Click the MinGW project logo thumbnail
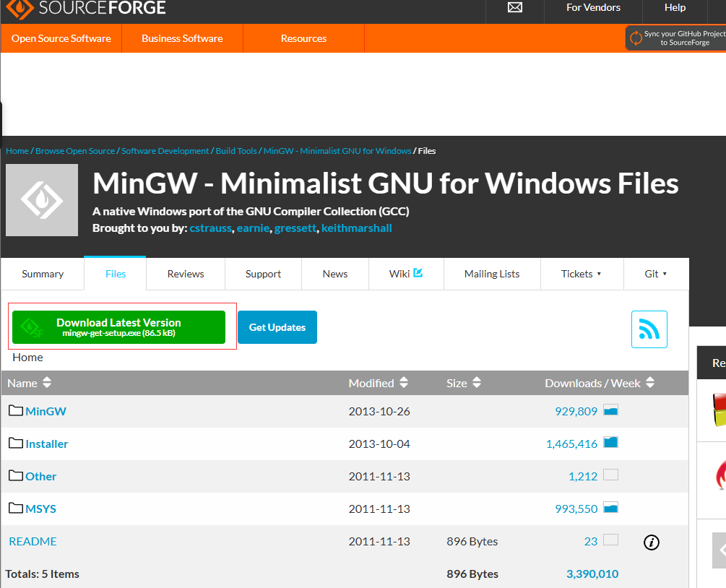 point(42,200)
